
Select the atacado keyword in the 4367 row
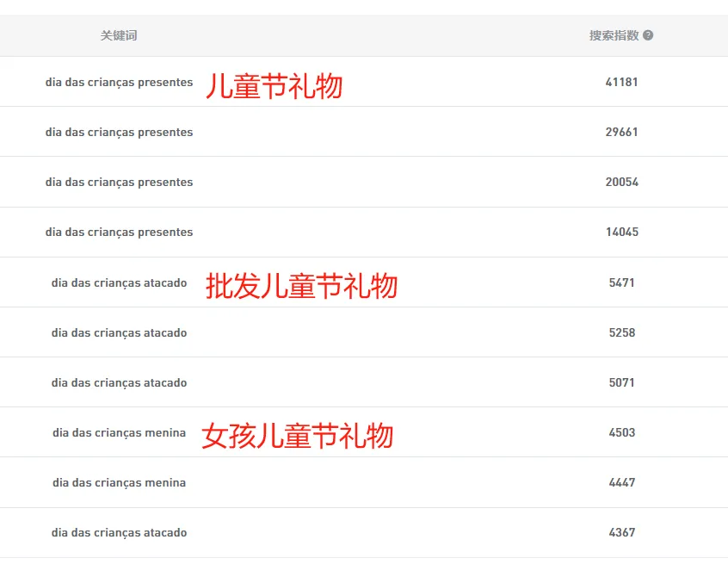coord(119,533)
